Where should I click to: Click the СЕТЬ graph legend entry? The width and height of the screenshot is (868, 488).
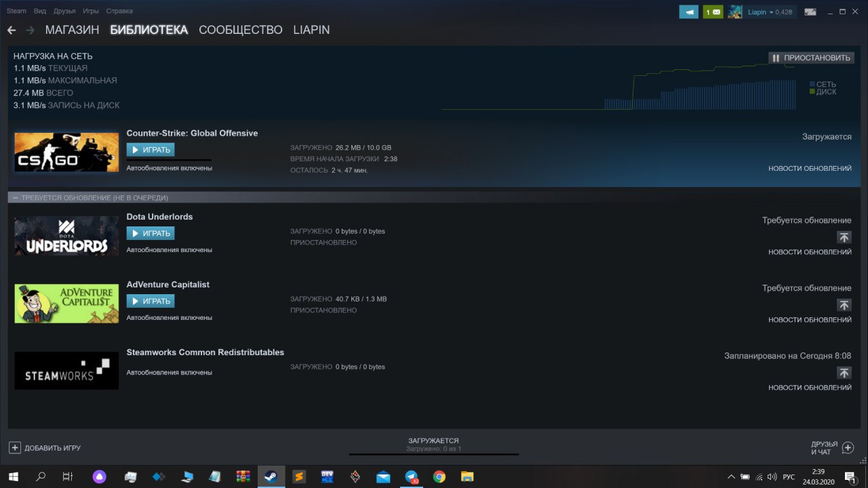coord(822,85)
